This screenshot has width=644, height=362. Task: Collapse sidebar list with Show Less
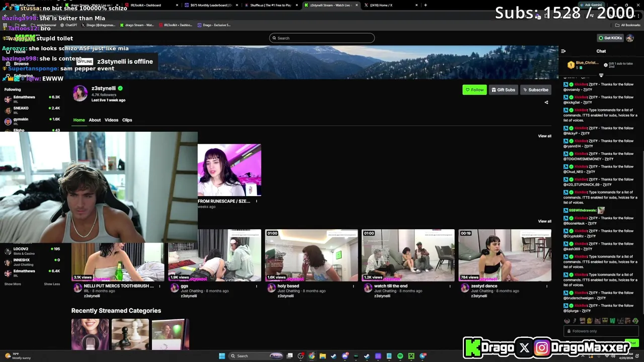point(52,284)
